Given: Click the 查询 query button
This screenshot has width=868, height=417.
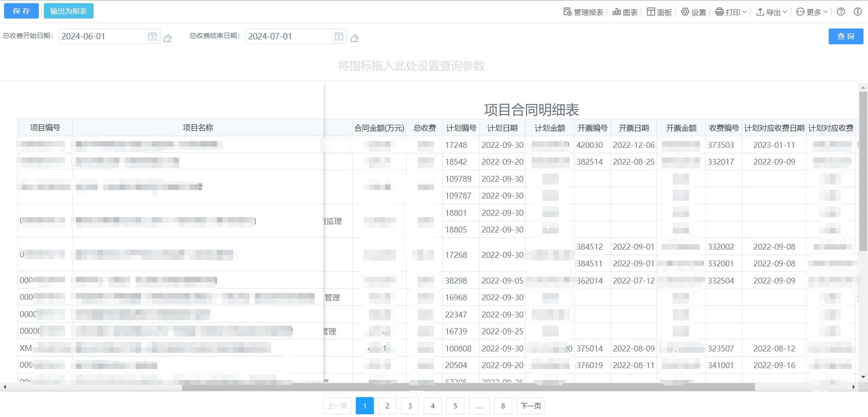Looking at the screenshot, I should (x=845, y=36).
